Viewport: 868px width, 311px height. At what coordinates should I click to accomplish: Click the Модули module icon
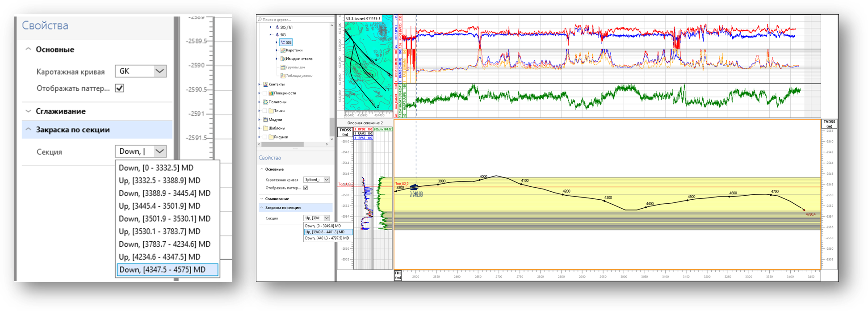click(265, 120)
